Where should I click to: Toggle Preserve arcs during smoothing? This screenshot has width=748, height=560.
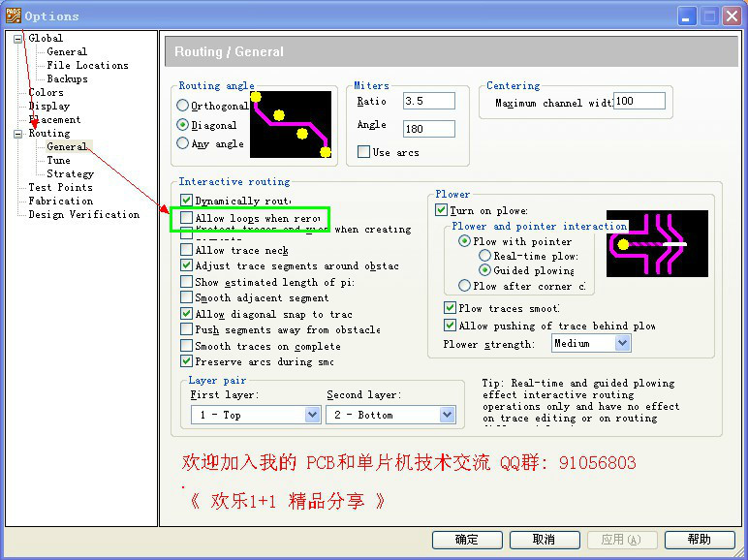(187, 361)
